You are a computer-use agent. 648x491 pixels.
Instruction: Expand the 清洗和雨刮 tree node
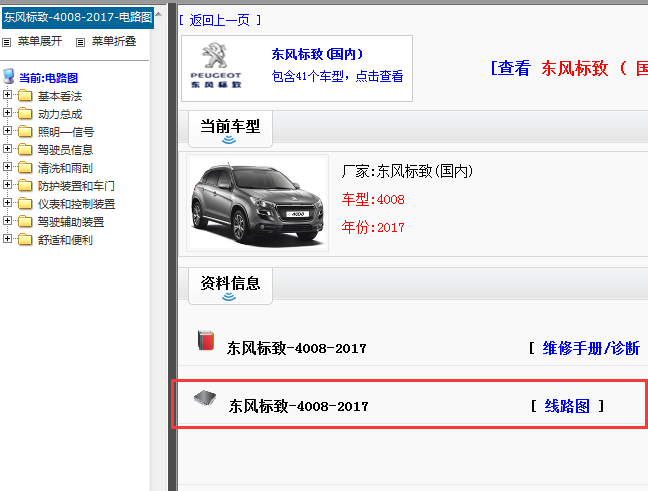point(7,167)
